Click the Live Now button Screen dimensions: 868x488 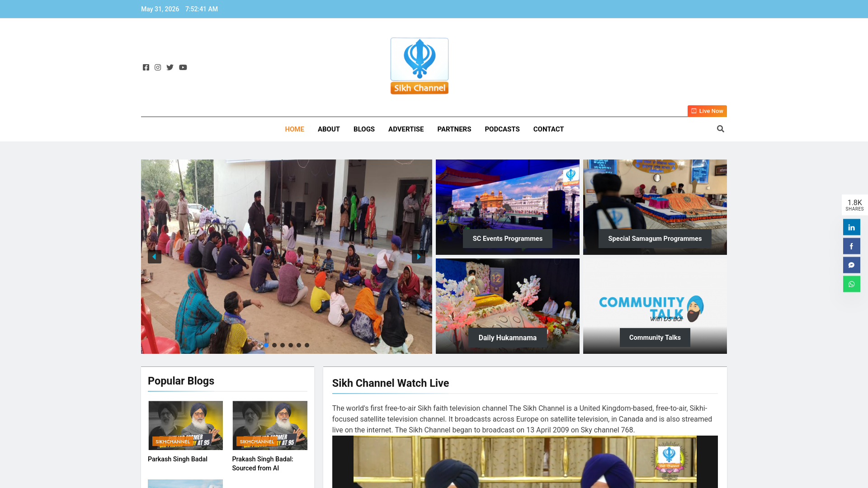tap(707, 111)
